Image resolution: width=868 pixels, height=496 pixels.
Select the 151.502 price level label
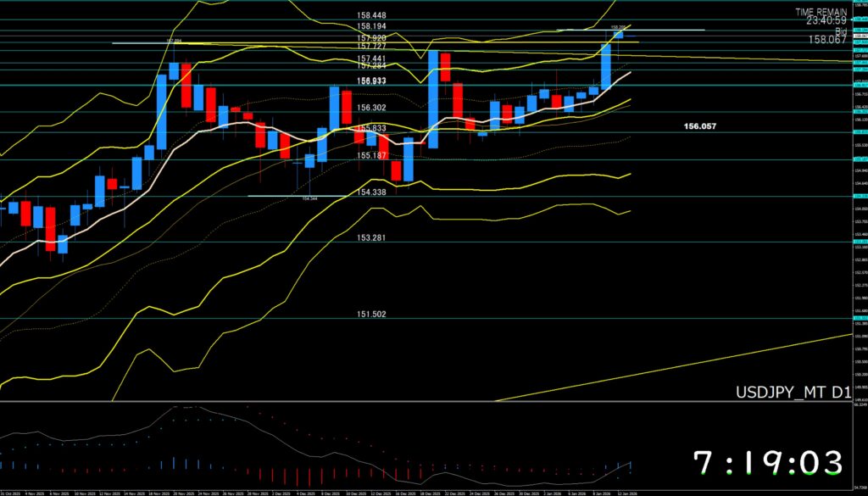point(372,314)
